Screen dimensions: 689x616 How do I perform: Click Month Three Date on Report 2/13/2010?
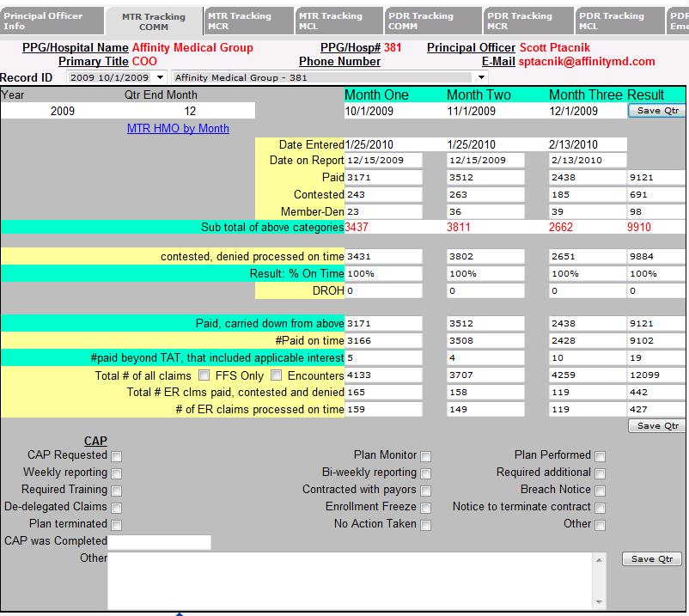tap(588, 161)
